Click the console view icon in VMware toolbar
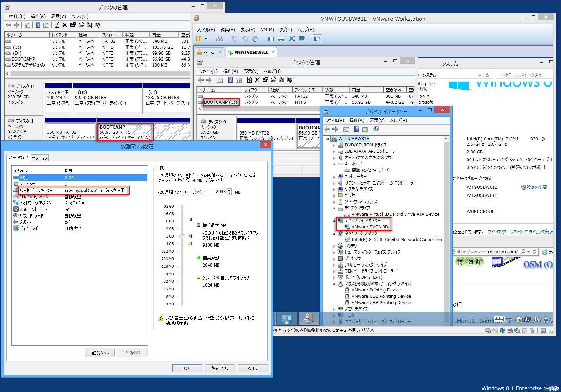 [317, 39]
